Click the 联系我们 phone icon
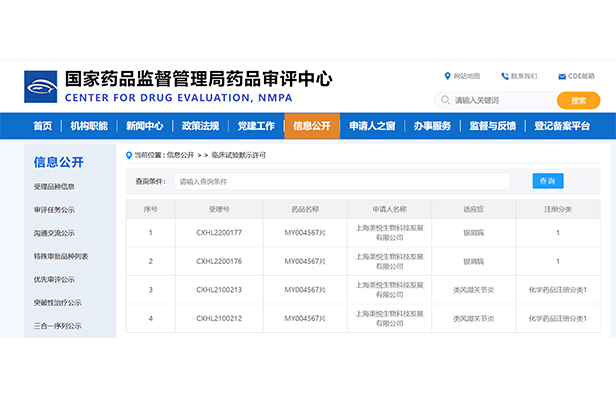This screenshot has height=396, width=616. (505, 76)
